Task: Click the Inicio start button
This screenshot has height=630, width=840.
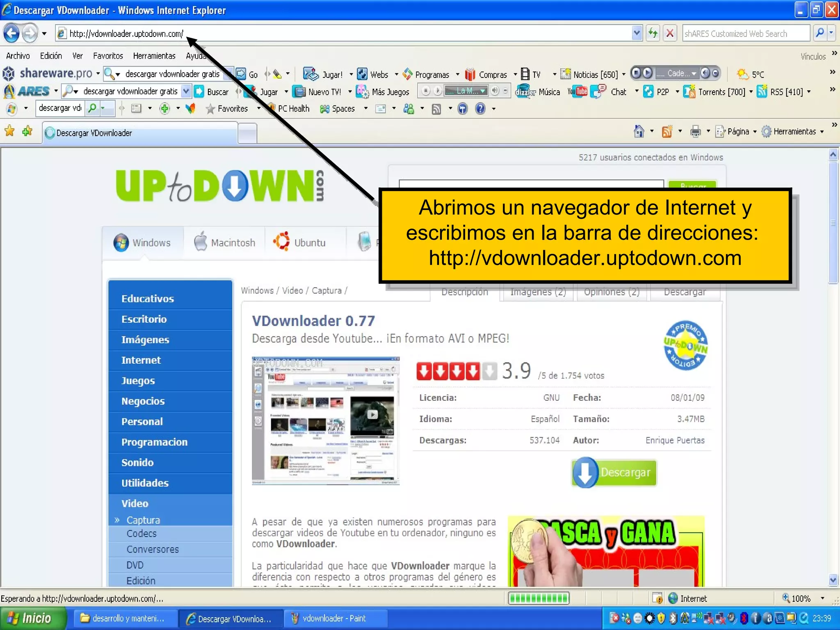Action: [x=33, y=618]
